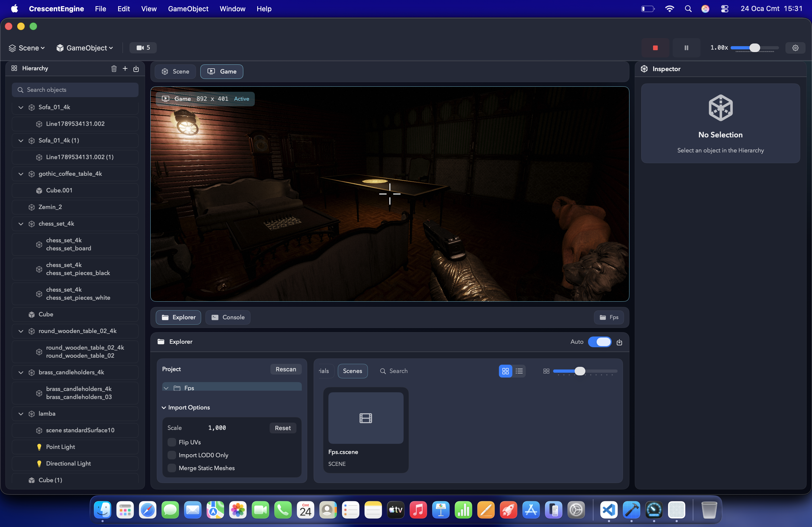Click the Point Light bulb icon
The height and width of the screenshot is (527, 812).
[39, 447]
